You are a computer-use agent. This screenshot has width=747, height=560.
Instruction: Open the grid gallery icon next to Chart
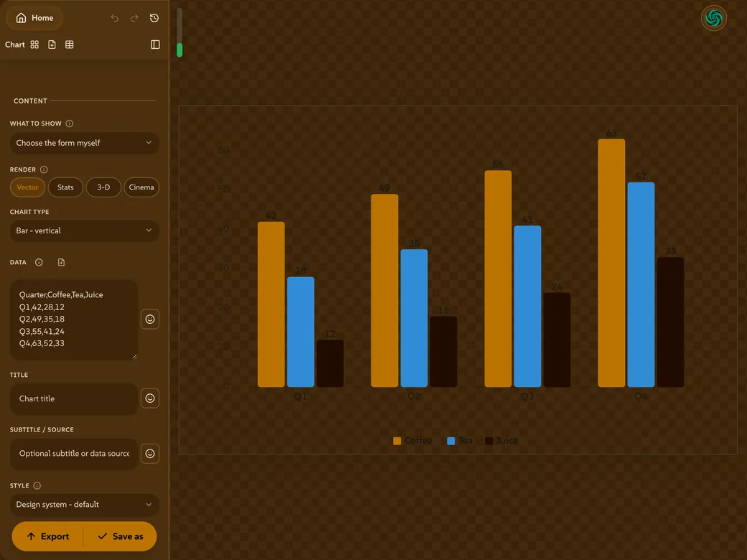(34, 45)
